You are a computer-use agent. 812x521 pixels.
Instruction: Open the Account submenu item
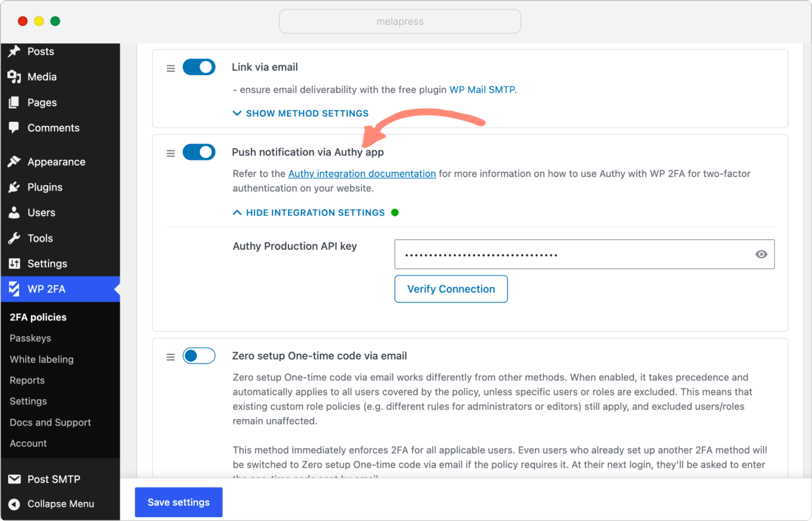point(28,443)
